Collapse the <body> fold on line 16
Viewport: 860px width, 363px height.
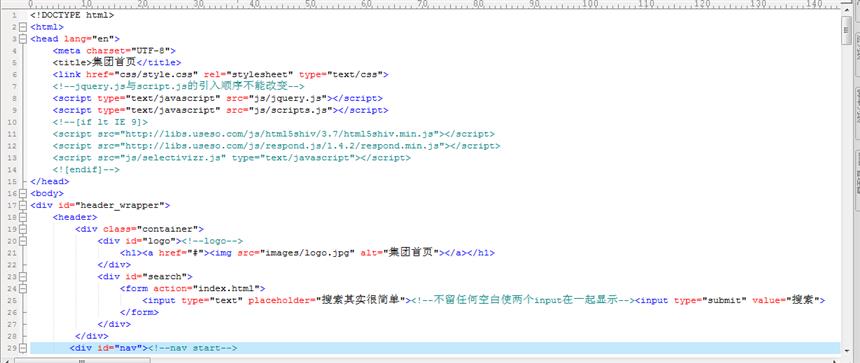tap(22, 194)
